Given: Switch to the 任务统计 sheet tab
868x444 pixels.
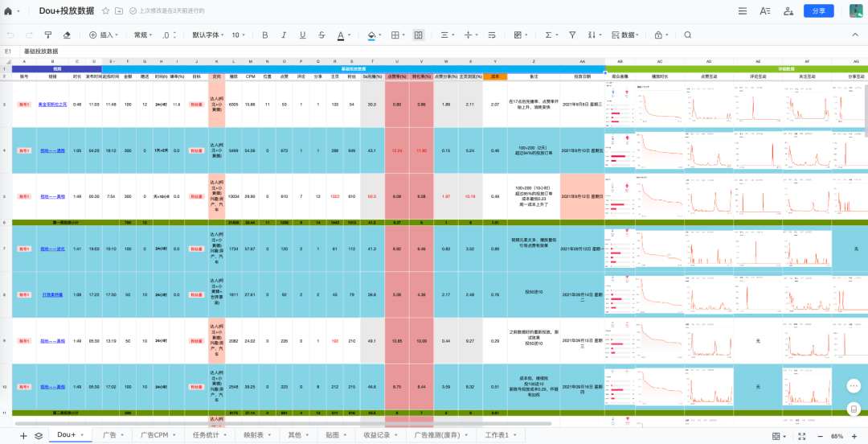Looking at the screenshot, I should pyautogui.click(x=210, y=435).
